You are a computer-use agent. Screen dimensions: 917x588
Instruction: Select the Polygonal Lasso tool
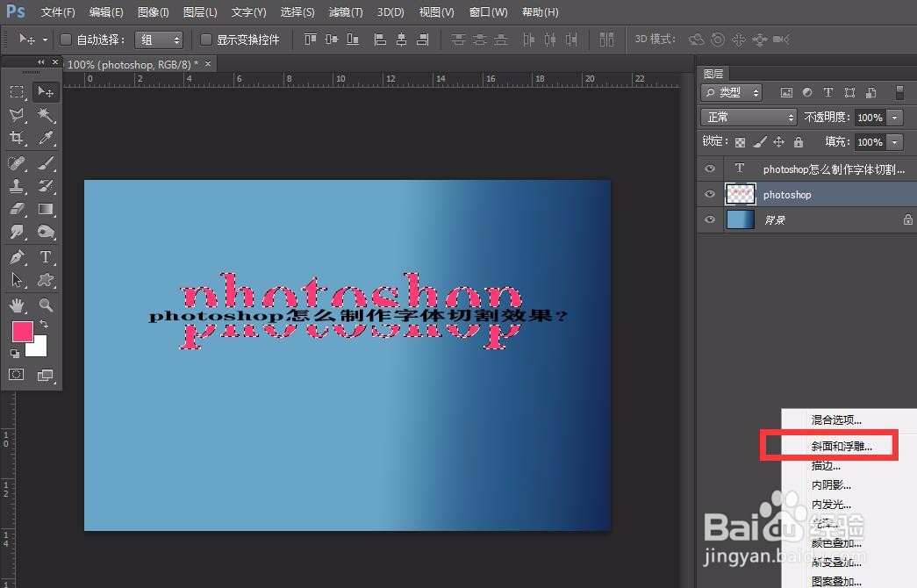[17, 115]
